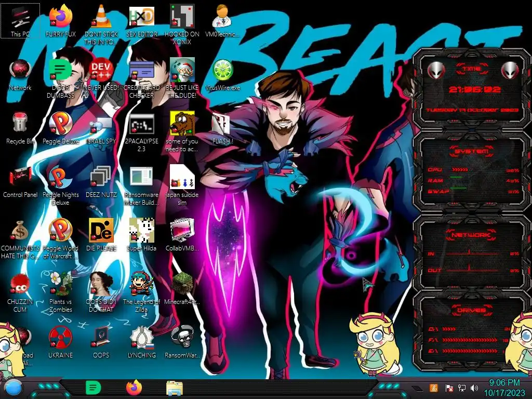Open File Explorer from the taskbar

click(x=175, y=388)
